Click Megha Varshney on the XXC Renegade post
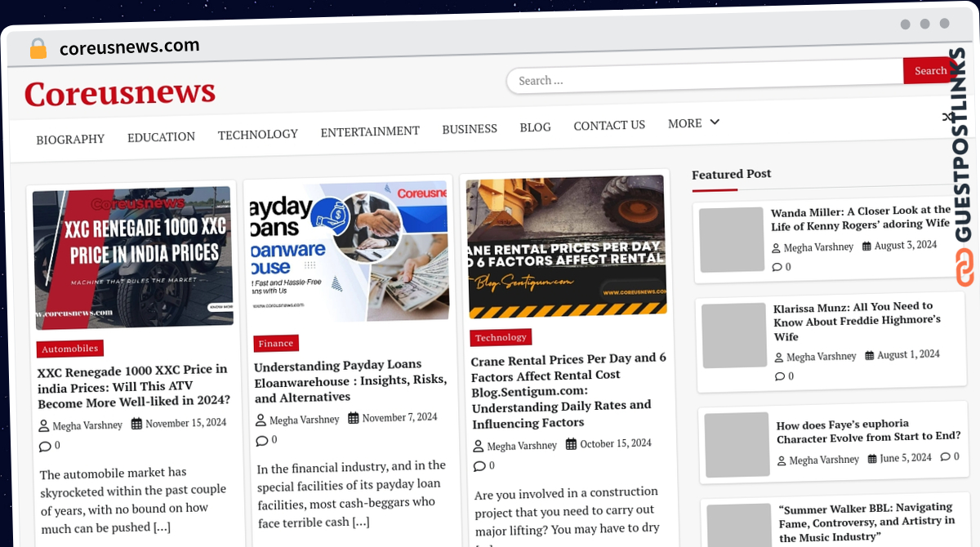 (87, 425)
